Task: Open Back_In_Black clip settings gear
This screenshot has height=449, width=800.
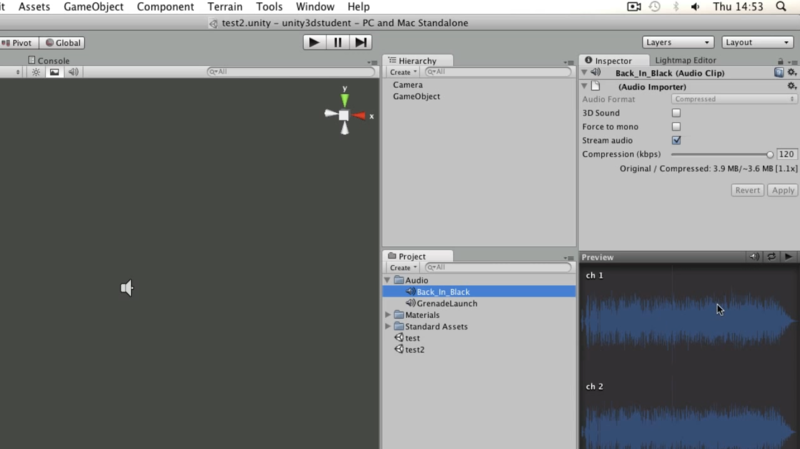Action: [x=792, y=72]
